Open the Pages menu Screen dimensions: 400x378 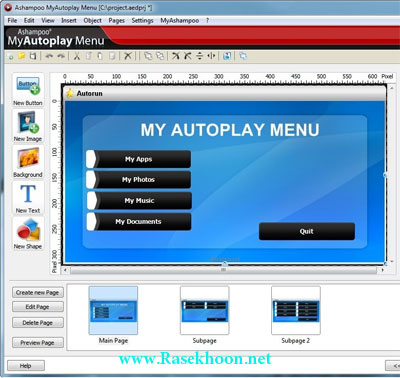[x=117, y=21]
